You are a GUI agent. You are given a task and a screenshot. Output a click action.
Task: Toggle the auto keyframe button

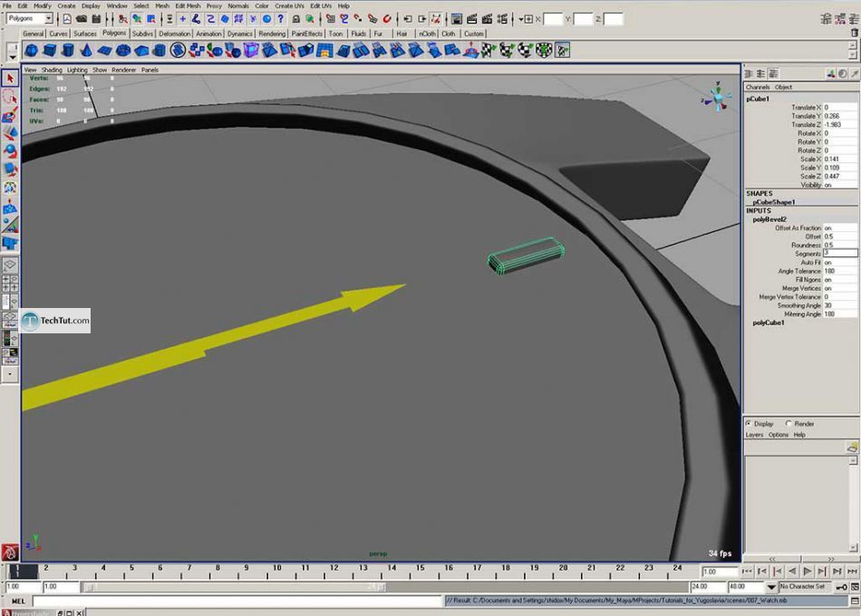coord(841,587)
